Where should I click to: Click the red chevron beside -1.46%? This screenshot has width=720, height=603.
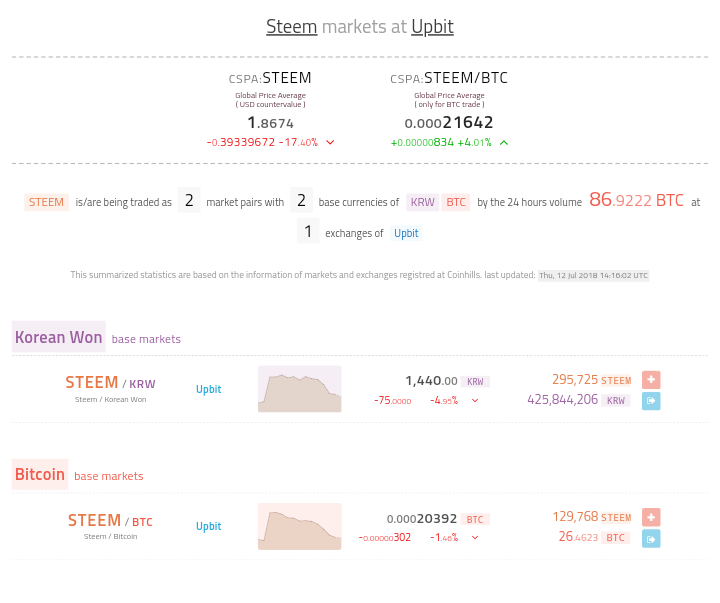(x=475, y=537)
